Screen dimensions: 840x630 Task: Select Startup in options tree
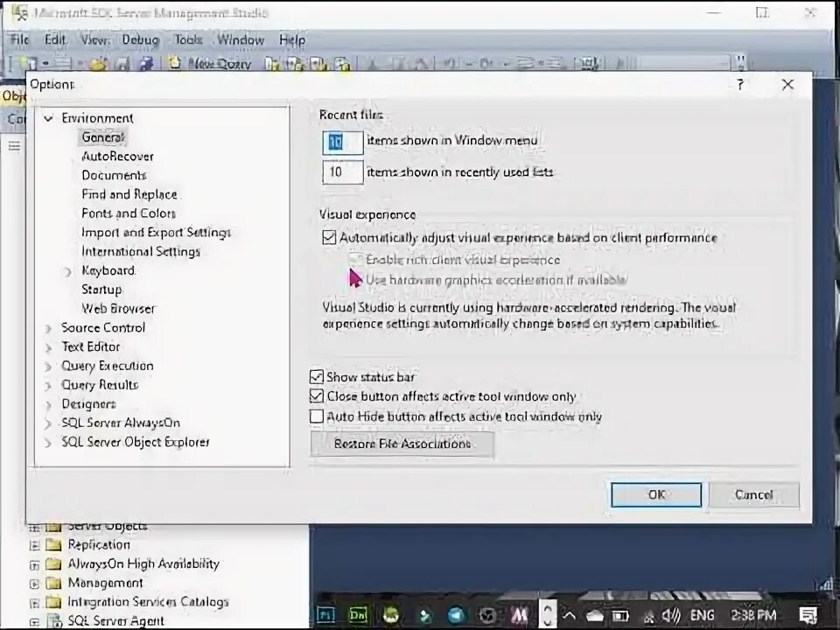(x=101, y=290)
